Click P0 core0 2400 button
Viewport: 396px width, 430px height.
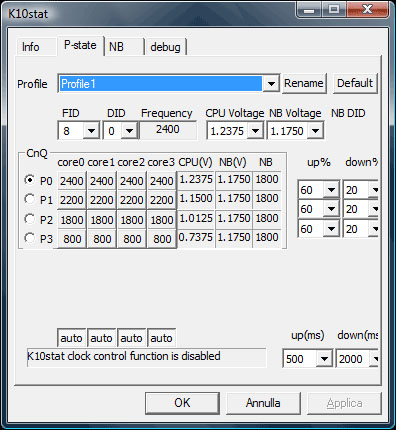point(72,181)
